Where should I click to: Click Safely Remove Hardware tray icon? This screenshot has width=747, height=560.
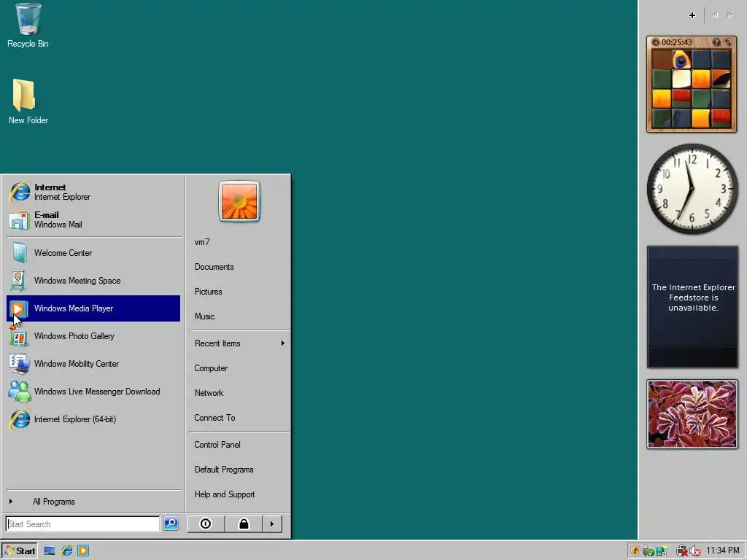pyautogui.click(x=648, y=551)
